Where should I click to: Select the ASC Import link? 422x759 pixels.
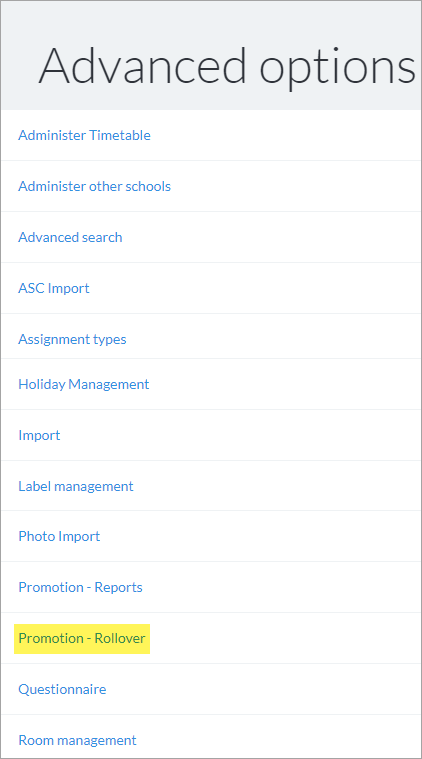pos(54,288)
